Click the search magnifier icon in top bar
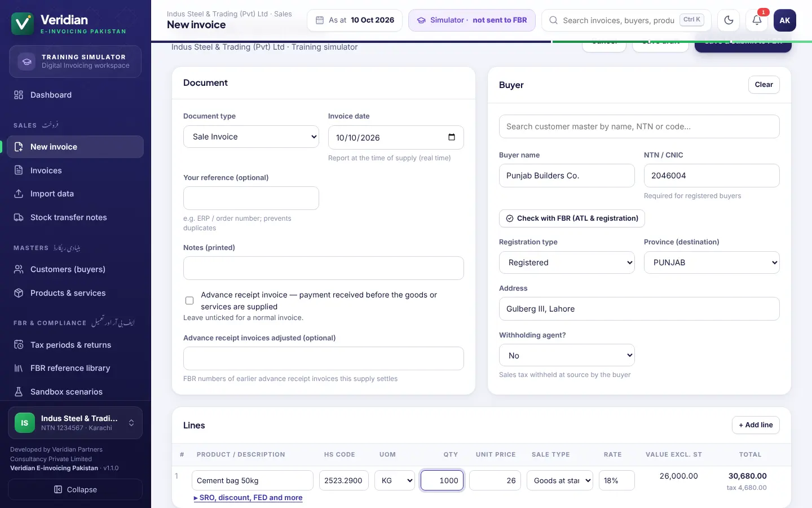The image size is (812, 508). [x=554, y=20]
